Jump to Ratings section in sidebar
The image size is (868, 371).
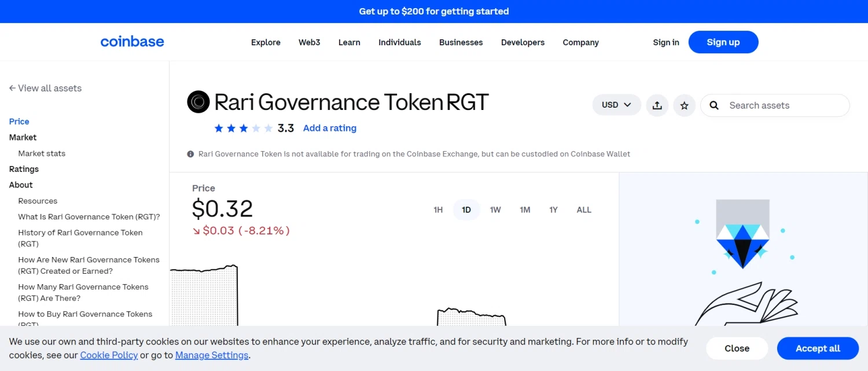[x=24, y=169]
